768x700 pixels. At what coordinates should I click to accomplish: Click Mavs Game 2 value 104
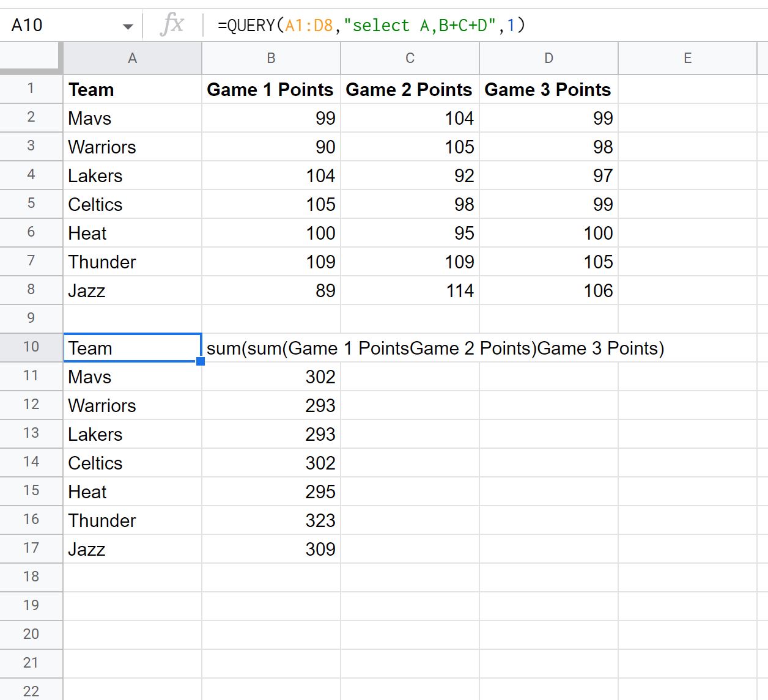[410, 118]
